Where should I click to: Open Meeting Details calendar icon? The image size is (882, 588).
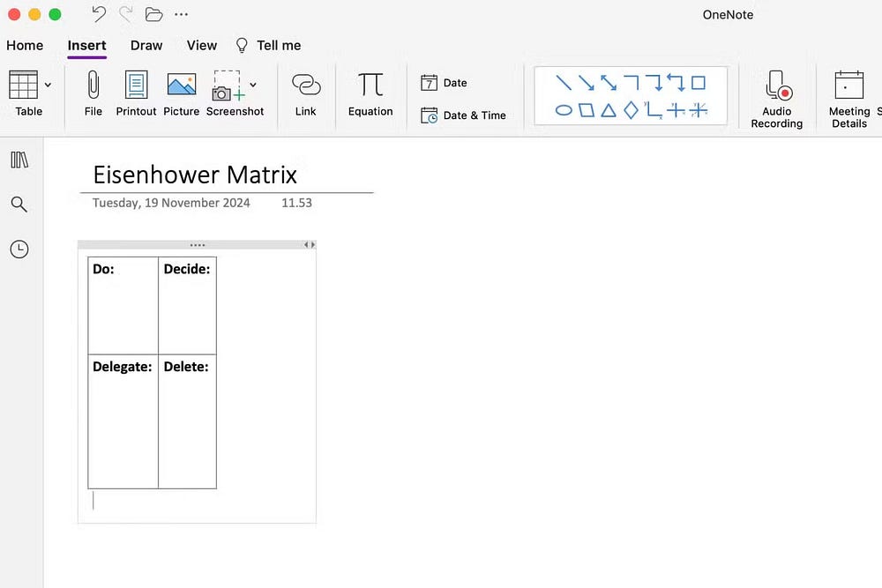(x=848, y=86)
